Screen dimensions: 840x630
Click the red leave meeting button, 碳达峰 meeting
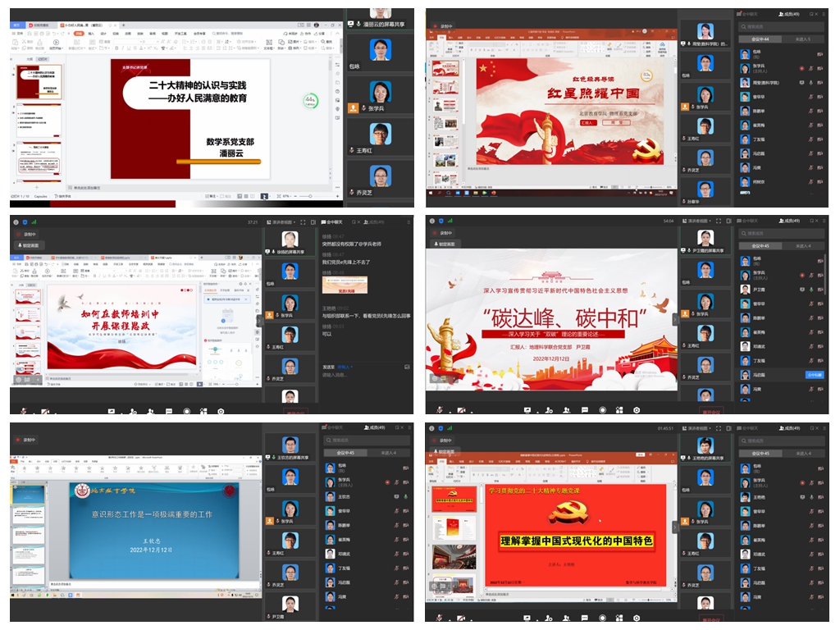tap(711, 412)
